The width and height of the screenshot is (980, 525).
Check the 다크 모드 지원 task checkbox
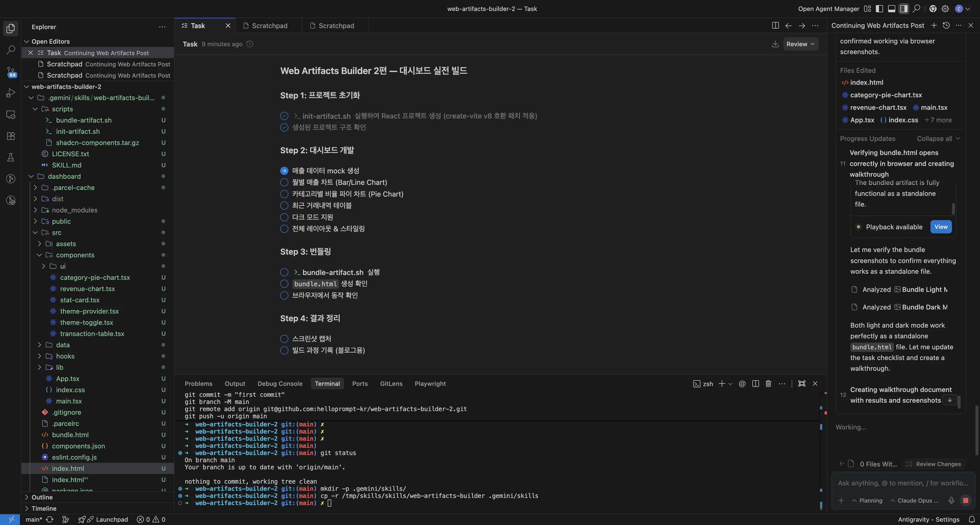click(284, 217)
